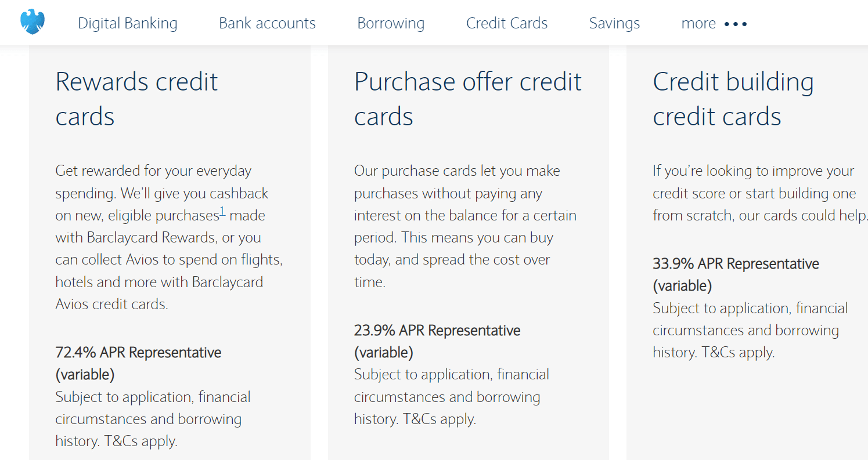
Task: Follow footnote 1 after eligible purchases
Action: [x=222, y=212]
